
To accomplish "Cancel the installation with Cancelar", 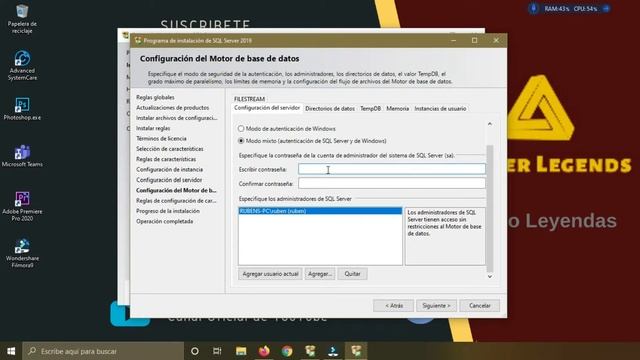I will [480, 306].
